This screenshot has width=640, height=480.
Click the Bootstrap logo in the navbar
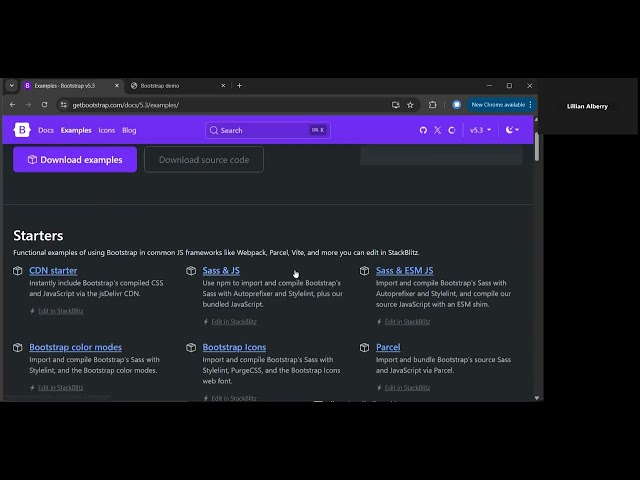coord(22,130)
